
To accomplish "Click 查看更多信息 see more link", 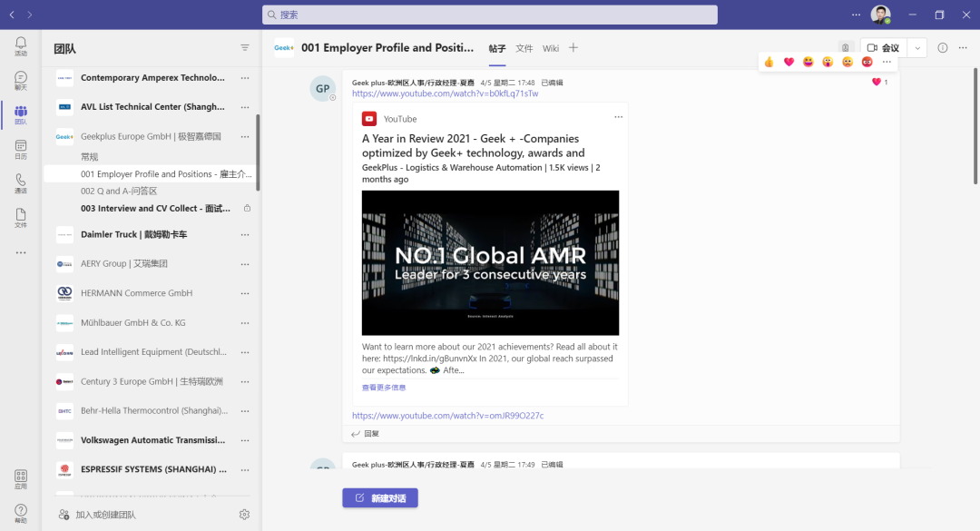I will (x=384, y=388).
